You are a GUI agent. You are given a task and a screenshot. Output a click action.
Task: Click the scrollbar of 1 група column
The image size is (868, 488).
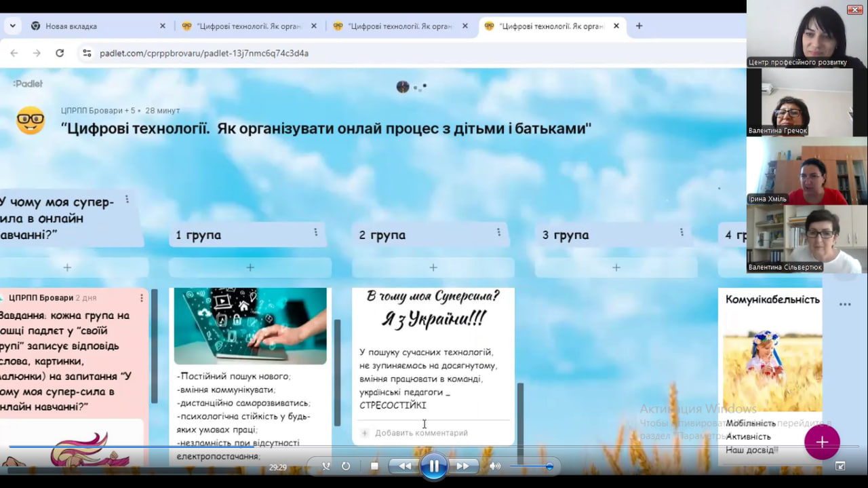pyautogui.click(x=338, y=372)
